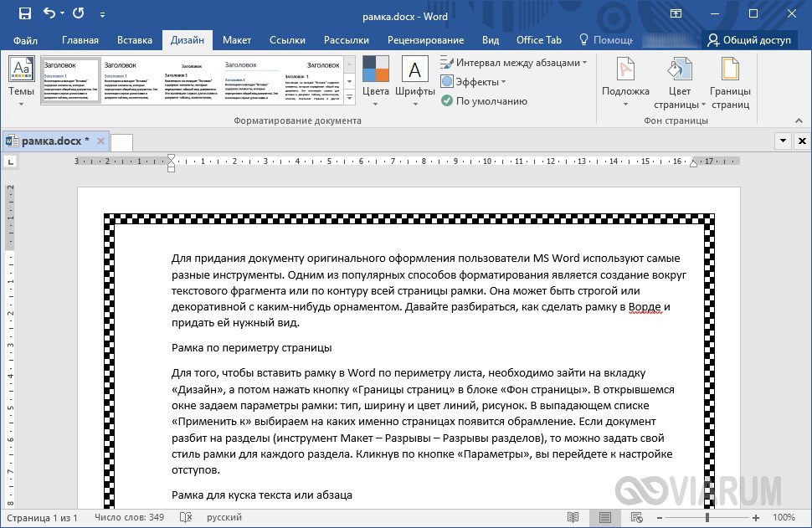This screenshot has width=812, height=528.
Task: Close the Office Tab bar
Action: (x=802, y=141)
